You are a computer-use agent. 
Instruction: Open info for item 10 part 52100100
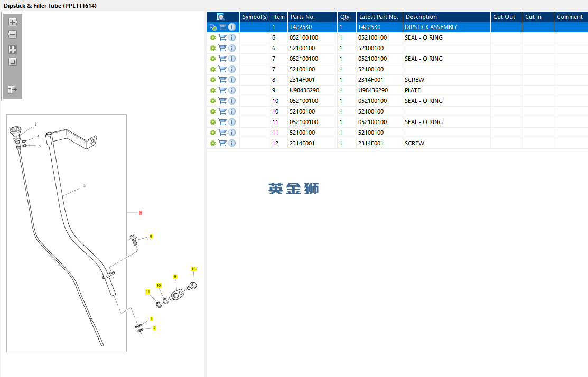pos(232,111)
